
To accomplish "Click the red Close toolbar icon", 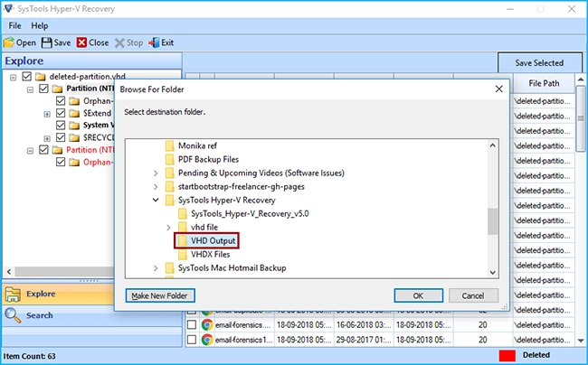I will (x=81, y=42).
